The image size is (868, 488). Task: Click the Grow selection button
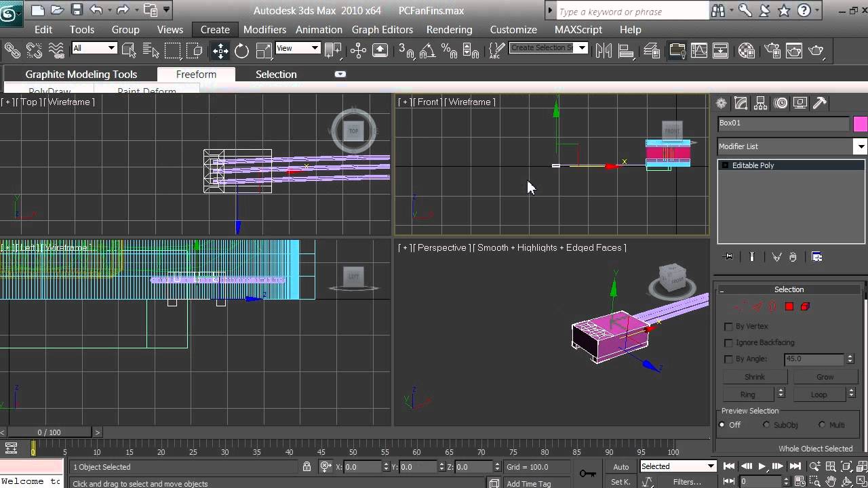pos(825,377)
